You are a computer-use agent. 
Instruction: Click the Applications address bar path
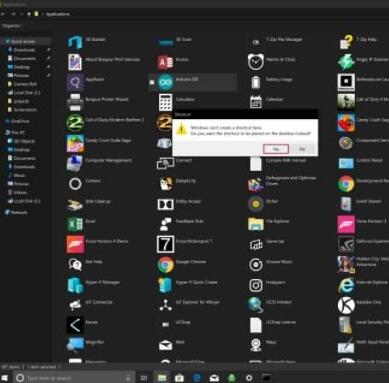coord(58,14)
